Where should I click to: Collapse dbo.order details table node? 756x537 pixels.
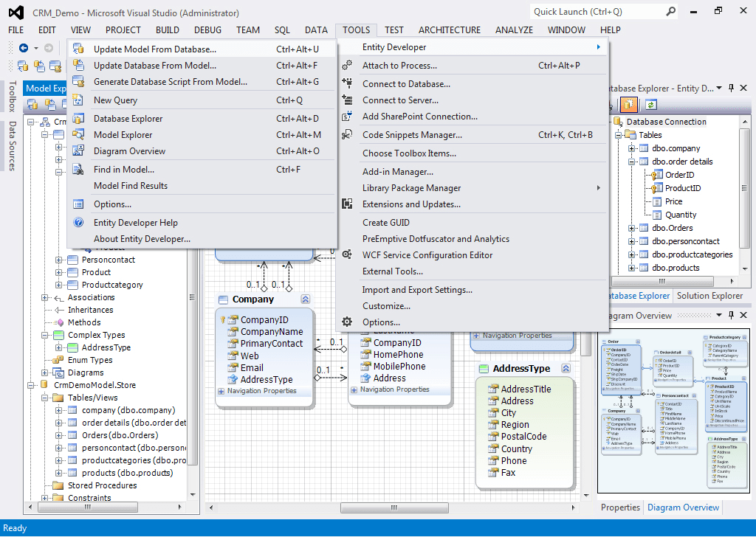pos(631,162)
